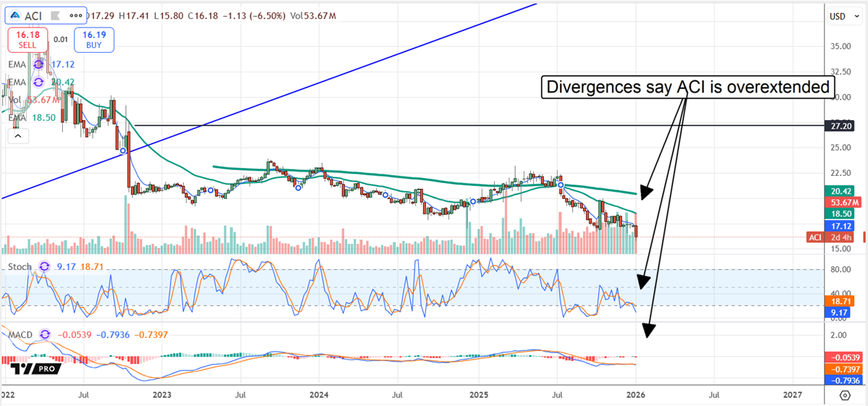Click 2027 on the time axis
868x406 pixels.
793,395
